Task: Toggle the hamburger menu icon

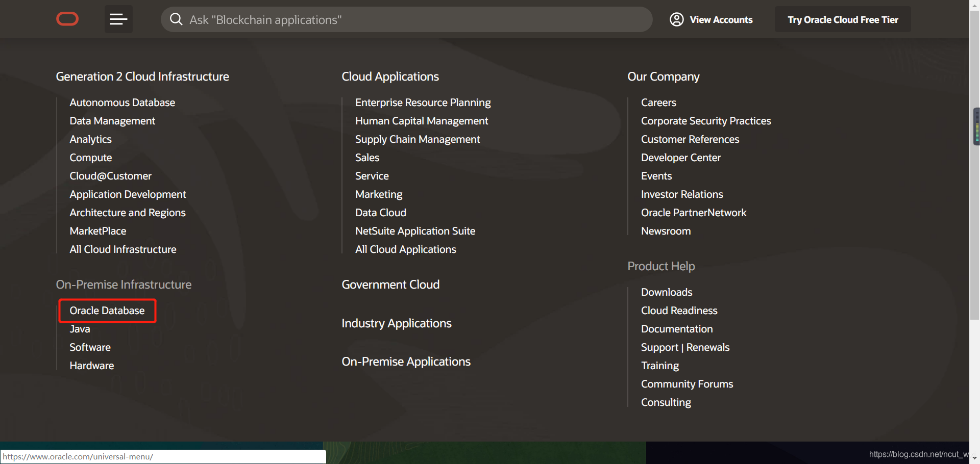Action: [118, 19]
